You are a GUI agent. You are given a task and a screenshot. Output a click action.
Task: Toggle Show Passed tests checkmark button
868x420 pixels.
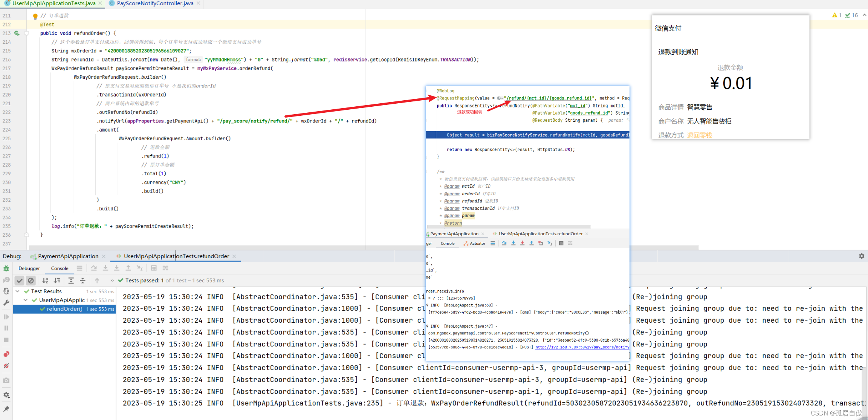pyautogui.click(x=20, y=281)
